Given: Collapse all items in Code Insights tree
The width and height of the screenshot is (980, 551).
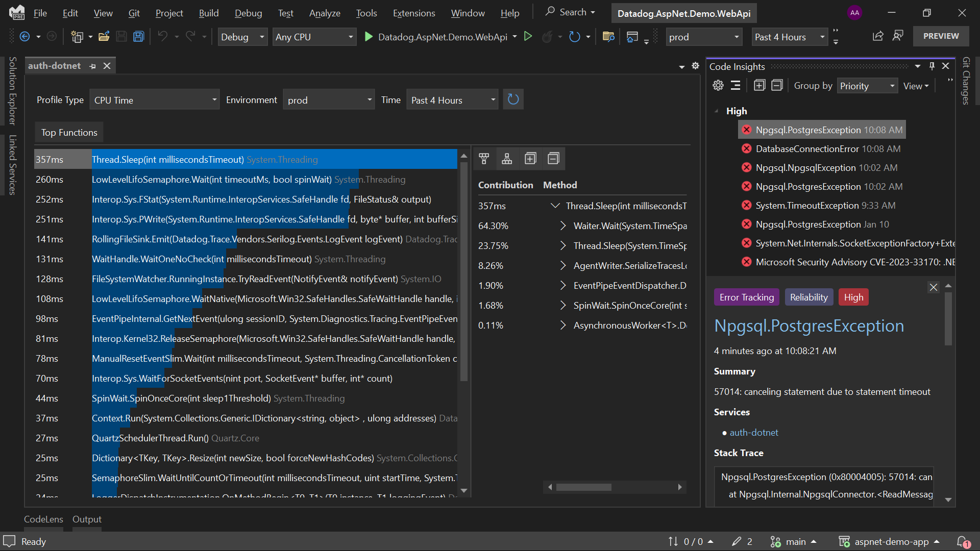Looking at the screenshot, I should (x=777, y=85).
